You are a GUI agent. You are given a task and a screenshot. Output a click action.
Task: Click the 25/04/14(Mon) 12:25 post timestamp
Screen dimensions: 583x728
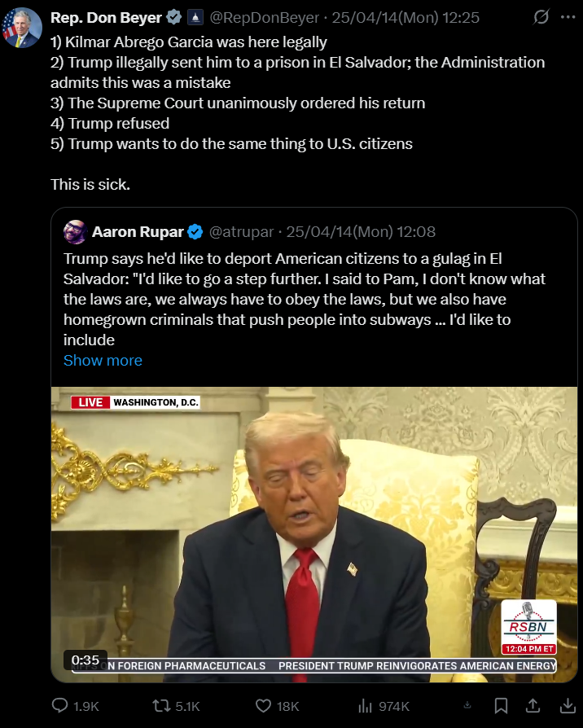(405, 18)
